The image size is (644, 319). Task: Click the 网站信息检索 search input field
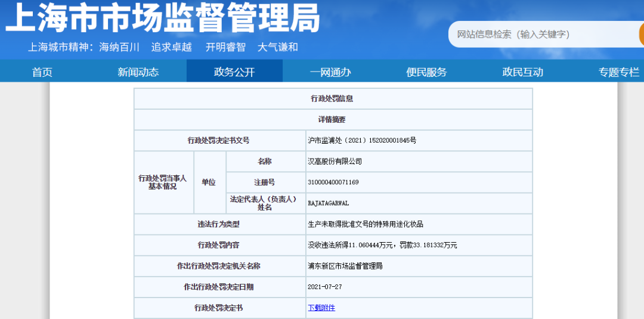(x=544, y=35)
